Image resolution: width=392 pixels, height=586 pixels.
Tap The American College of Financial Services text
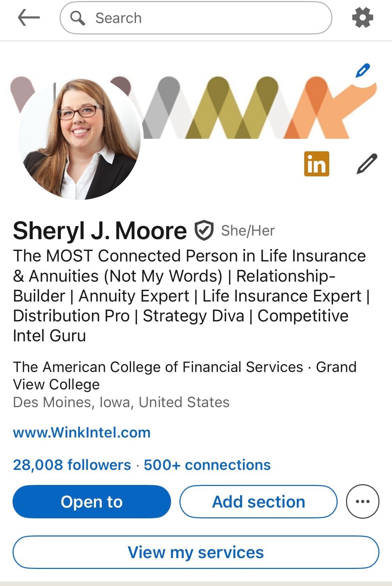158,367
